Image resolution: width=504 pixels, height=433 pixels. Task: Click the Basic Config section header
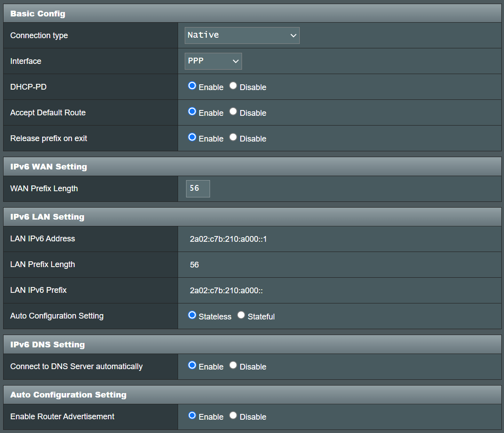(38, 13)
